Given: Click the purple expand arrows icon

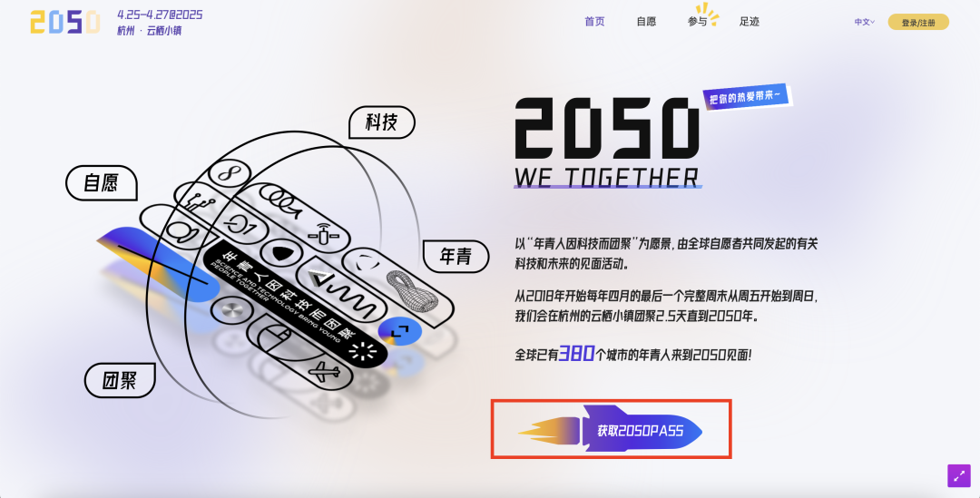Looking at the screenshot, I should point(959,475).
